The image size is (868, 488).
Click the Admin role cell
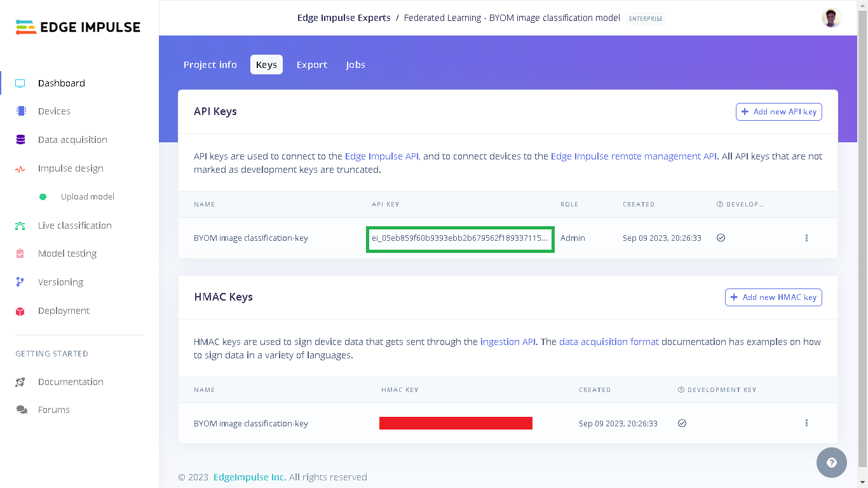pyautogui.click(x=573, y=238)
